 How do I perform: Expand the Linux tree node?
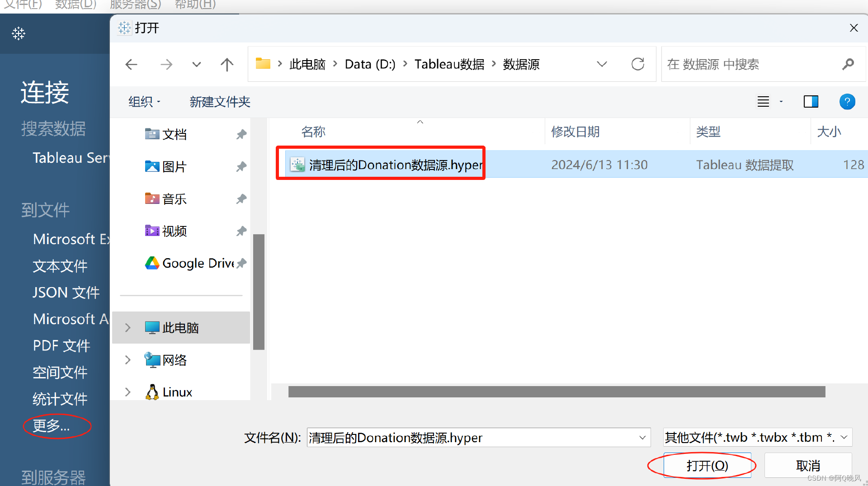tap(127, 392)
